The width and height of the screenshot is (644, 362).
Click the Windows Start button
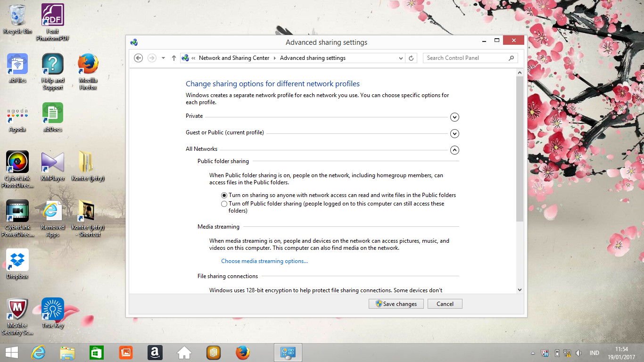[11, 352]
